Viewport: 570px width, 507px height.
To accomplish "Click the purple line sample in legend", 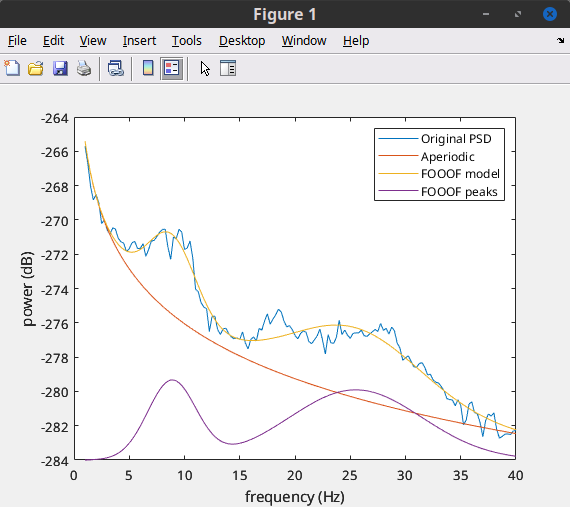I will (x=398, y=190).
